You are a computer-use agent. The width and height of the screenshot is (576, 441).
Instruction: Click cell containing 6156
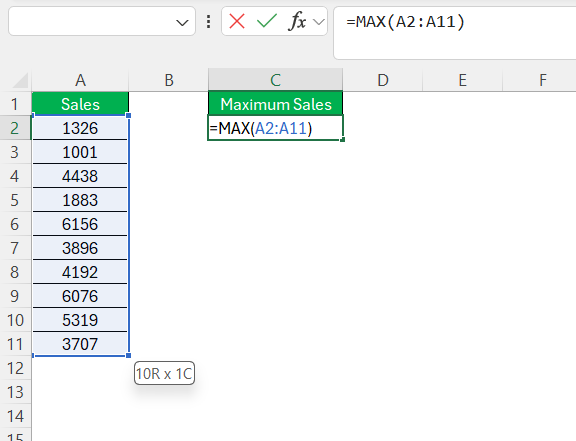80,224
